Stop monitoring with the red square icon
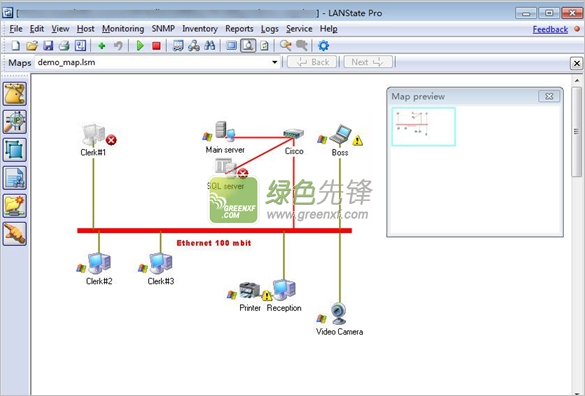Screen dimensions: 585x396 tap(156, 46)
